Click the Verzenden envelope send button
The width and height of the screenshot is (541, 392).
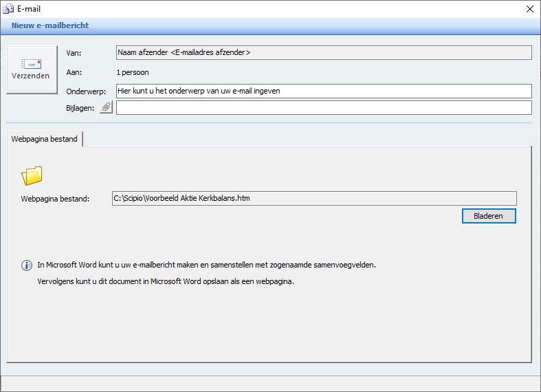(32, 69)
